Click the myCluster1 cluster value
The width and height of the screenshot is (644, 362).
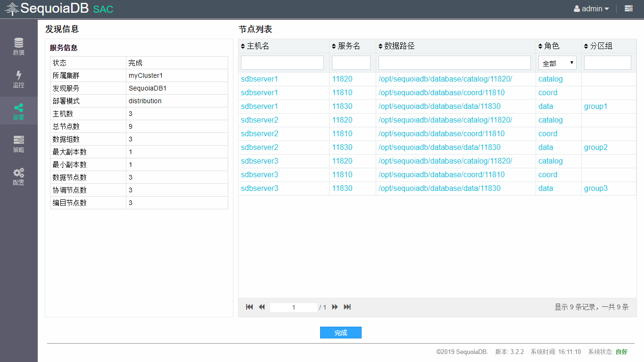point(146,75)
